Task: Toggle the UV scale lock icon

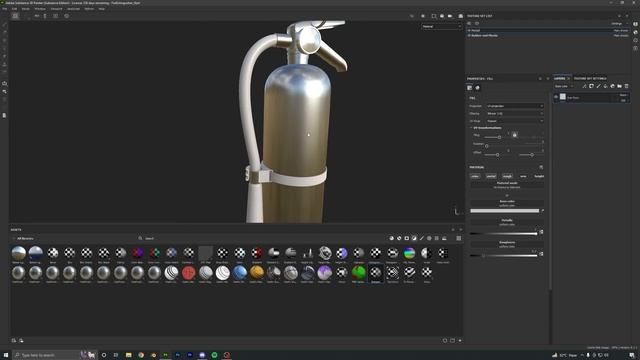Action: coord(515,135)
